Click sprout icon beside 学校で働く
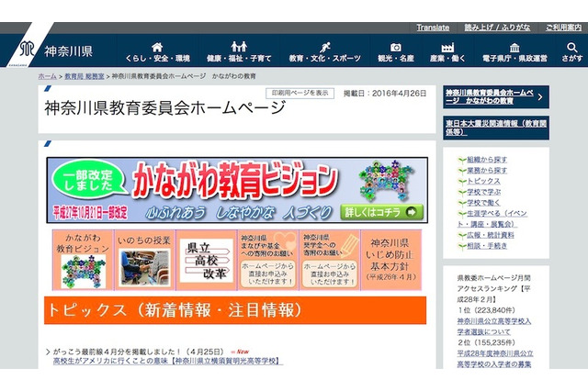Image resolution: width=588 pixels, height=391 pixels. [x=462, y=203]
